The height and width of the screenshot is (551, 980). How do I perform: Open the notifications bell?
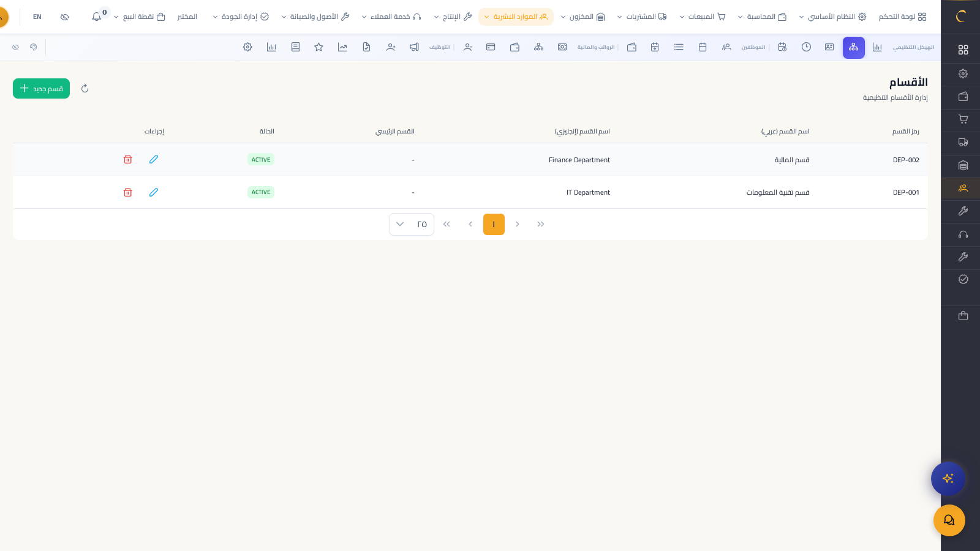tap(97, 17)
